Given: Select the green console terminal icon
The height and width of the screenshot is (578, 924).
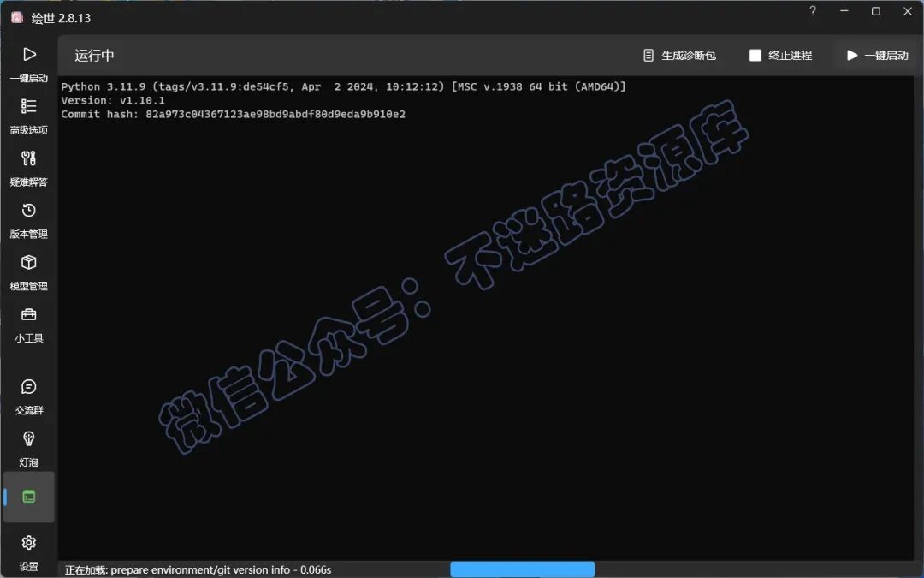Looking at the screenshot, I should coord(29,497).
